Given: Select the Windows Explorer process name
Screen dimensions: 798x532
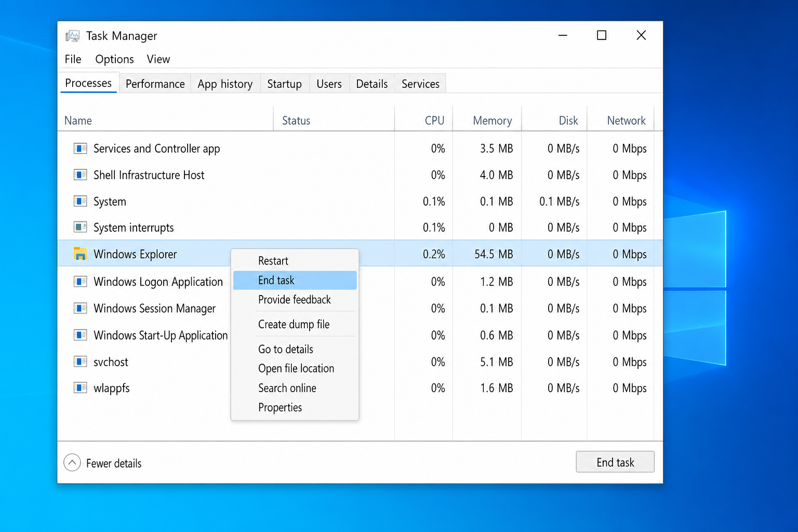Looking at the screenshot, I should coord(135,254).
